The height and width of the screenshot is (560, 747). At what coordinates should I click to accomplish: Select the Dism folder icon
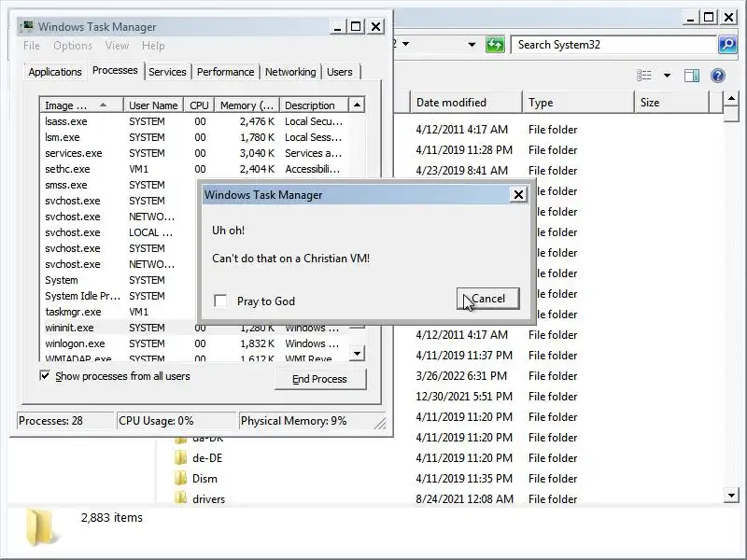click(180, 479)
